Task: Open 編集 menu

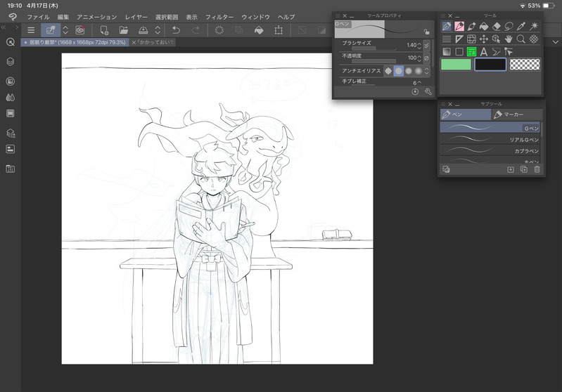Action: coord(63,17)
